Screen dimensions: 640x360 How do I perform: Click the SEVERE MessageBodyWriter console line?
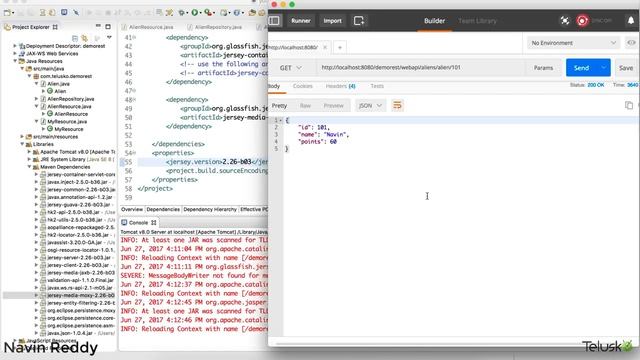[x=194, y=276]
